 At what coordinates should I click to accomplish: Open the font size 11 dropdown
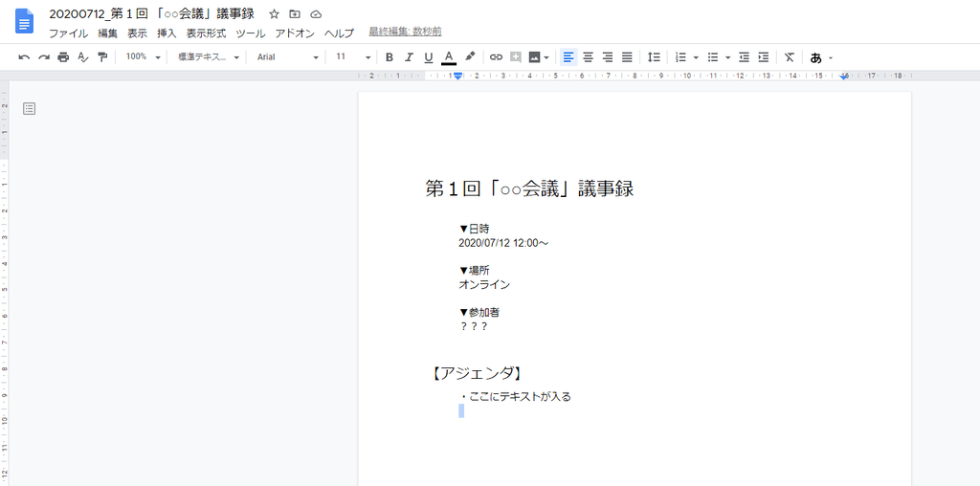tap(353, 57)
